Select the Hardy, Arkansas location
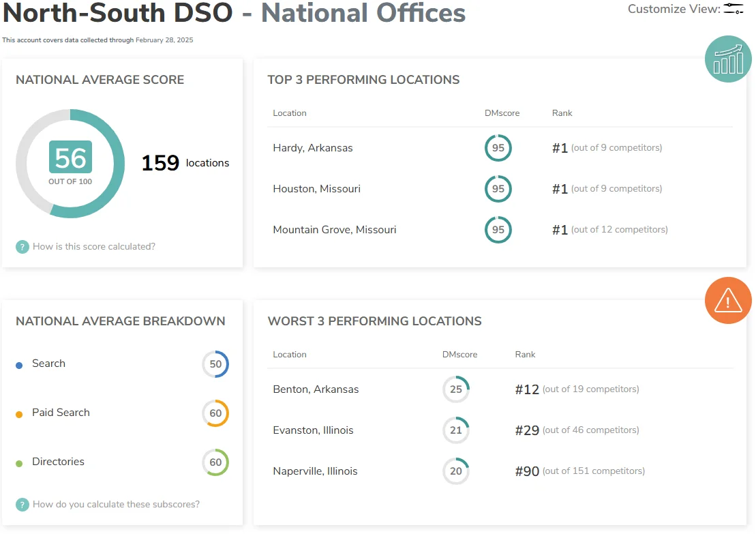 [313, 148]
